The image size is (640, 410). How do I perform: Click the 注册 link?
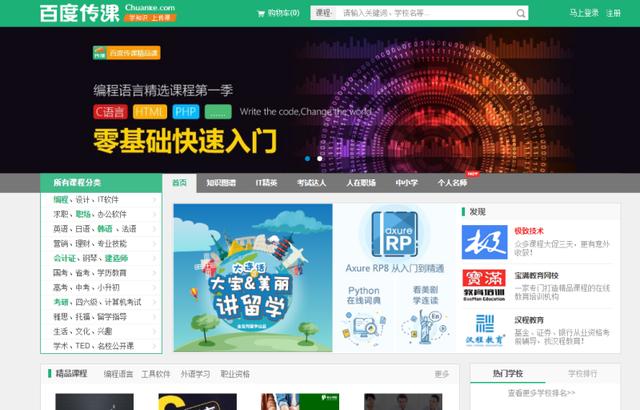pos(613,13)
